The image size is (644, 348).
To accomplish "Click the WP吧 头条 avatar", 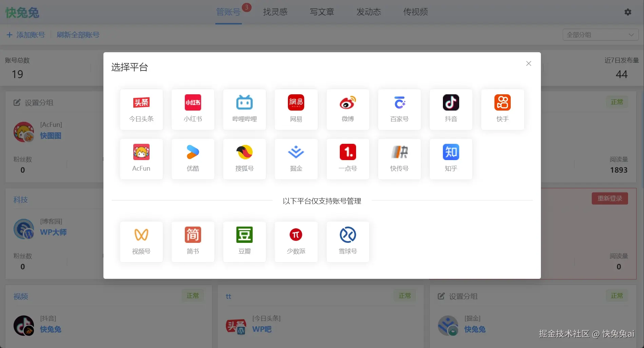I will click(236, 326).
